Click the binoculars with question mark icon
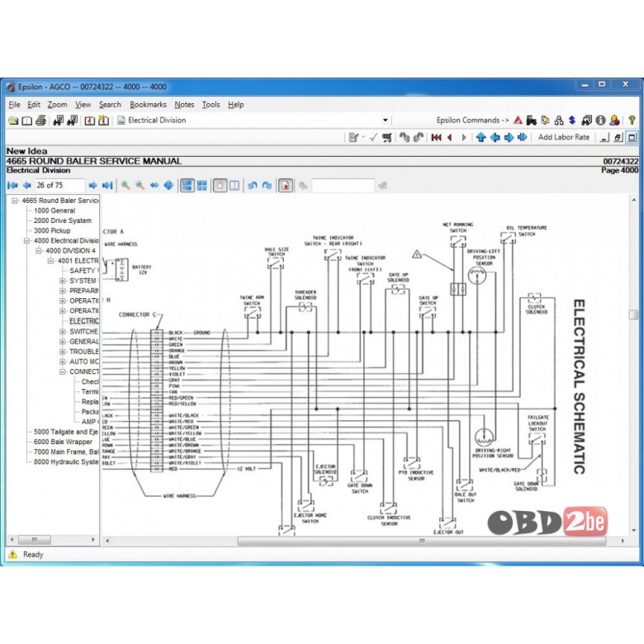This screenshot has width=644, height=644. (x=73, y=121)
